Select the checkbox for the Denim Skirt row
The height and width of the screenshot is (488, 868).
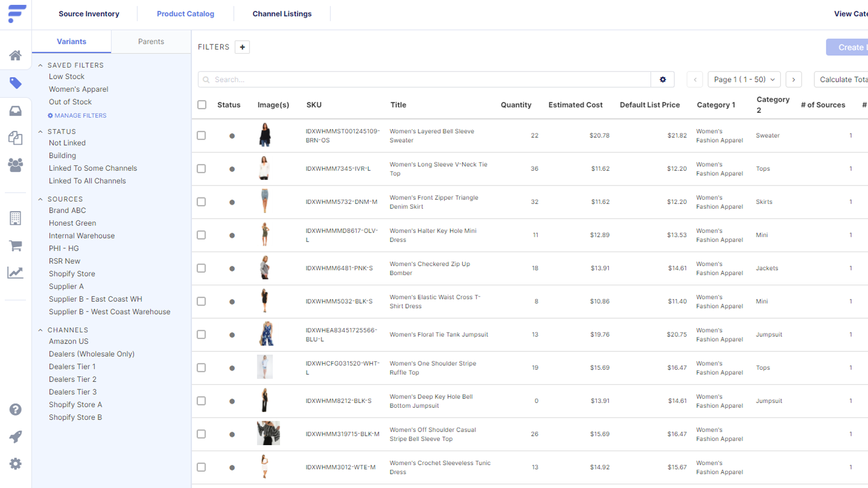click(x=201, y=202)
